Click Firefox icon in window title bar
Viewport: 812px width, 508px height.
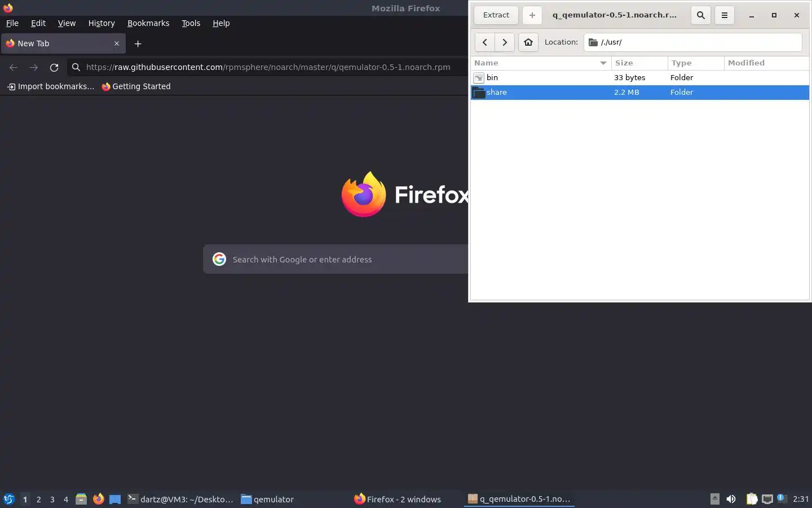(8, 8)
